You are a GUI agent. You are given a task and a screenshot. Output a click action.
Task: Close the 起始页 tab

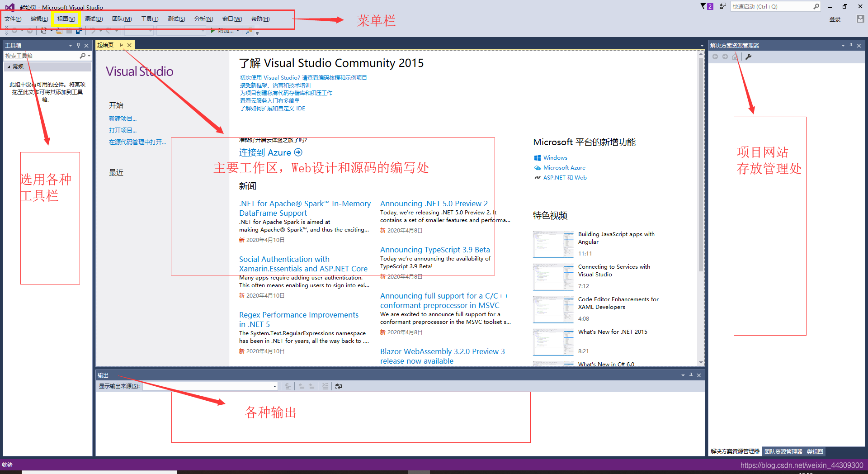click(x=129, y=45)
